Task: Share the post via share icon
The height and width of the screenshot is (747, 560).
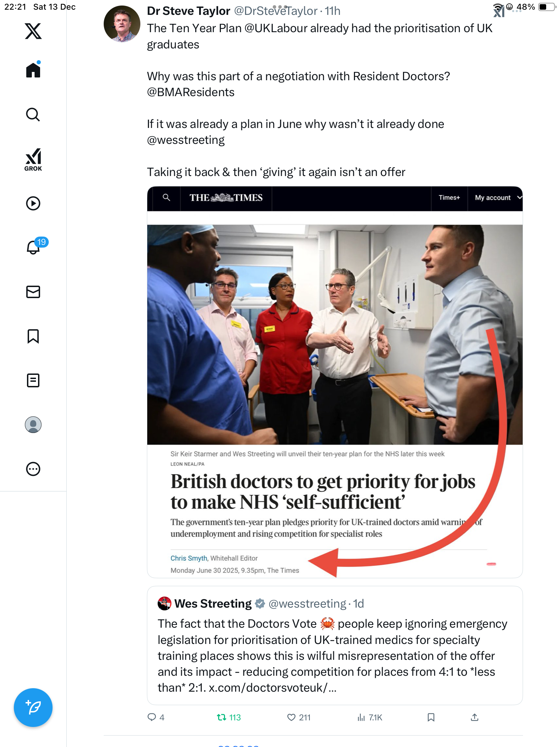Action: tap(475, 717)
